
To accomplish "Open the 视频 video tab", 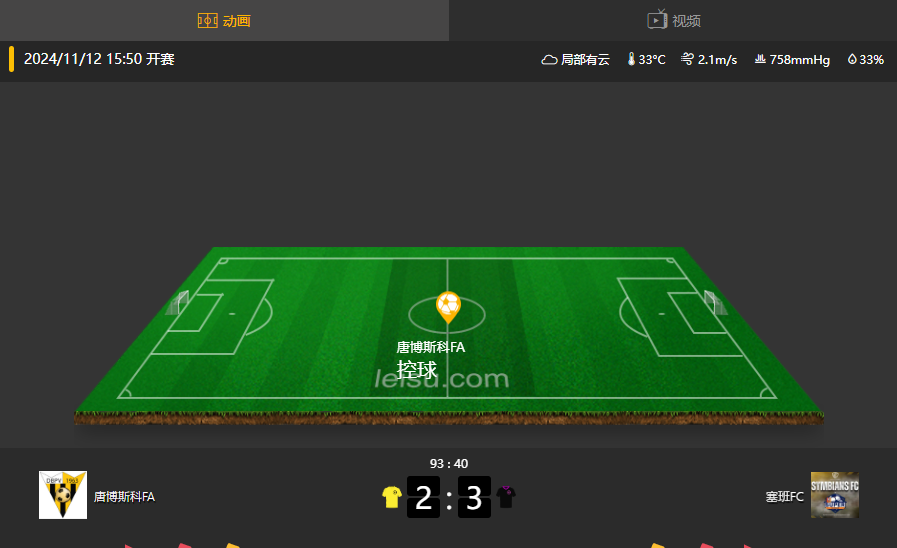I will [673, 21].
